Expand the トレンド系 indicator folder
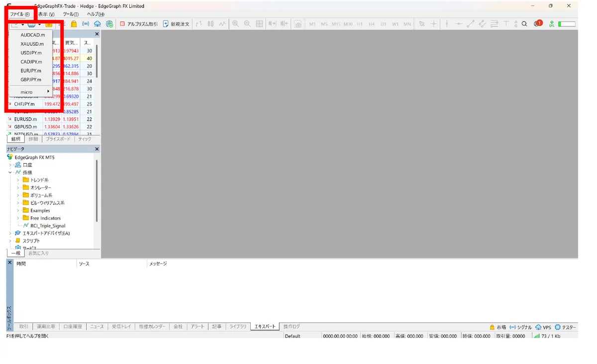 [x=18, y=180]
